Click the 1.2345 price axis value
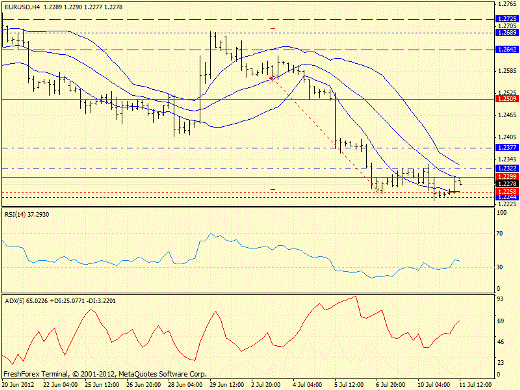Screen dimensions: 520x390 [x=507, y=159]
